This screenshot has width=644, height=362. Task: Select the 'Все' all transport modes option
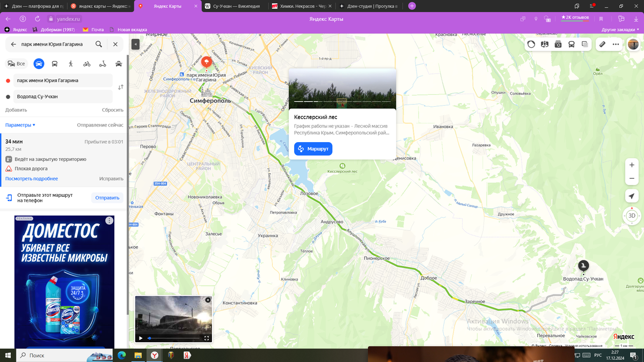pos(17,63)
